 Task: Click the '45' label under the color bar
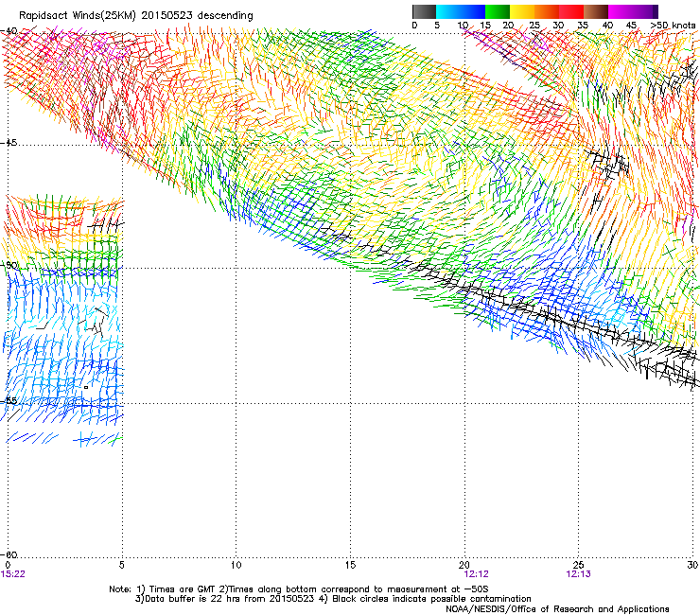631,26
